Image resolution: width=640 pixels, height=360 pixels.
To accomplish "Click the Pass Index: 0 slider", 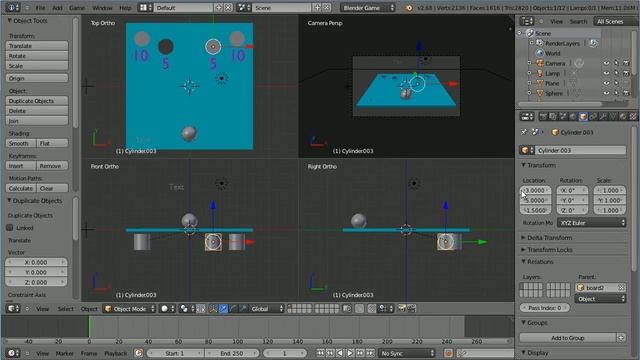I will coord(545,308).
